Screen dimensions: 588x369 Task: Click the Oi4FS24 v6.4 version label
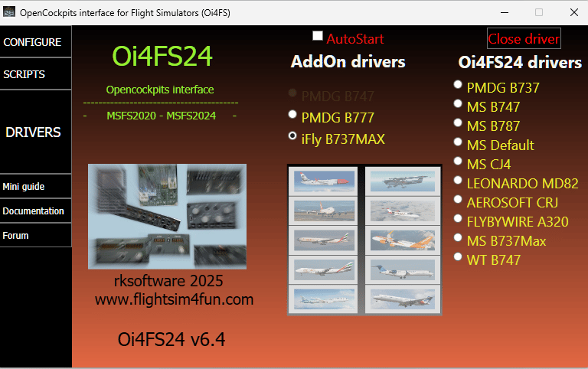click(171, 339)
